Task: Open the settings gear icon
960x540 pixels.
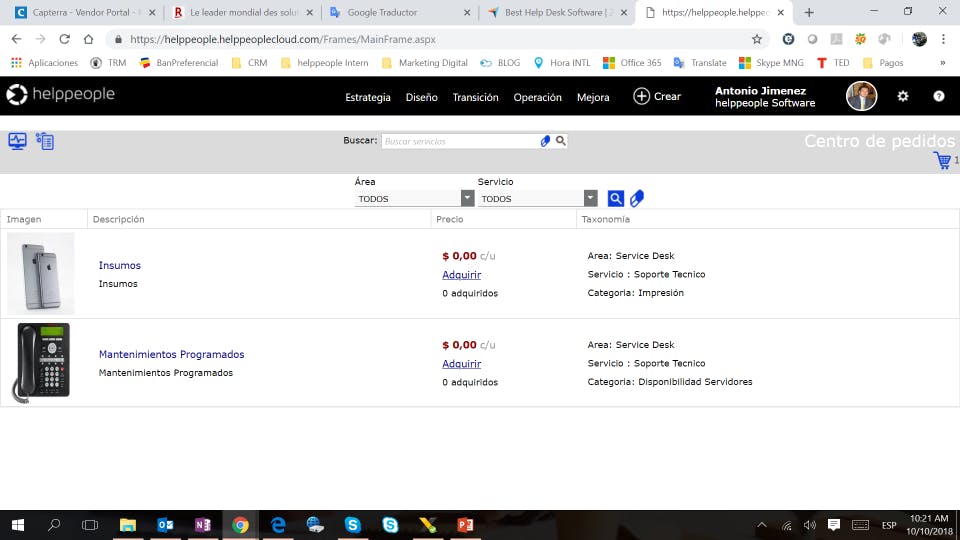Action: point(902,96)
